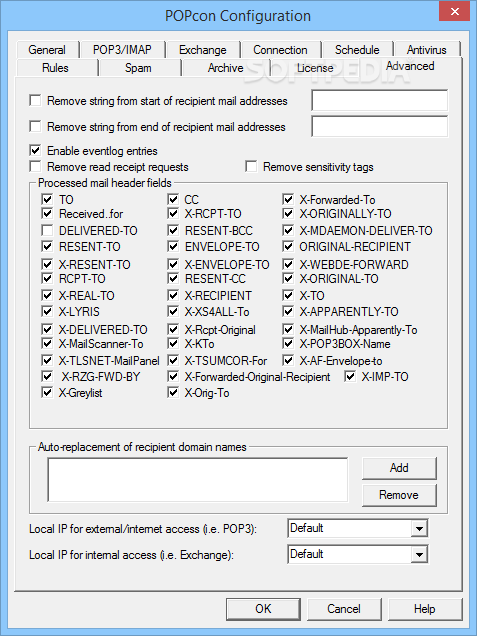
Task: Go to the Exchange tab
Action: (x=203, y=50)
